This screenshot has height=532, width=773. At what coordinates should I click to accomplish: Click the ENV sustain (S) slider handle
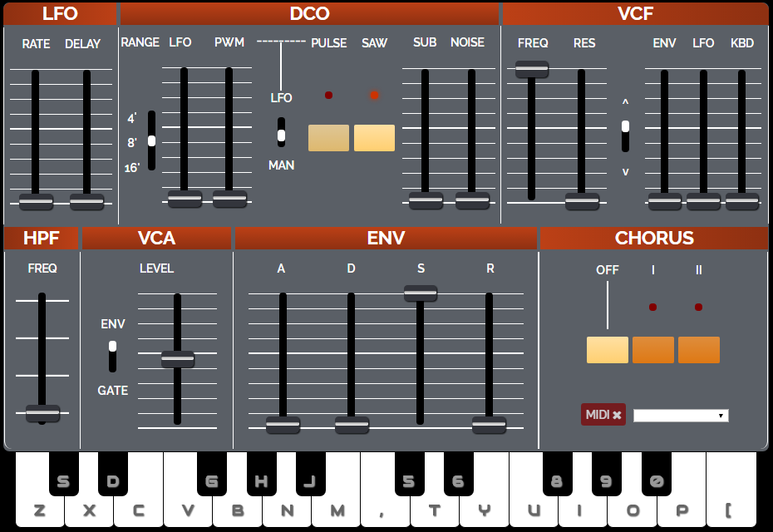421,293
